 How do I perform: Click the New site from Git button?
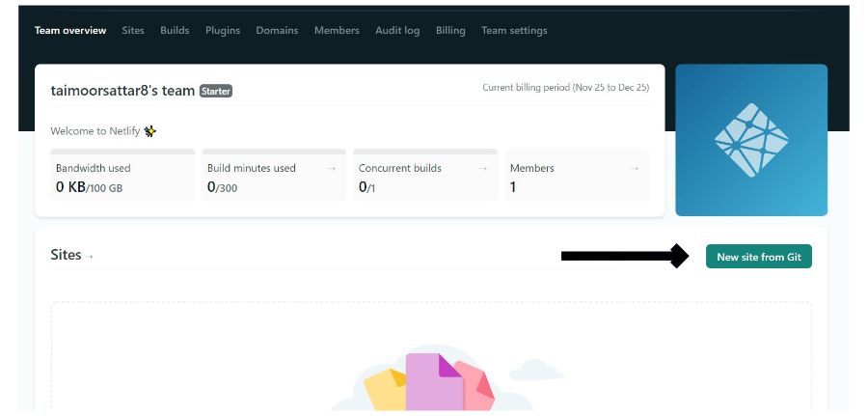[759, 257]
